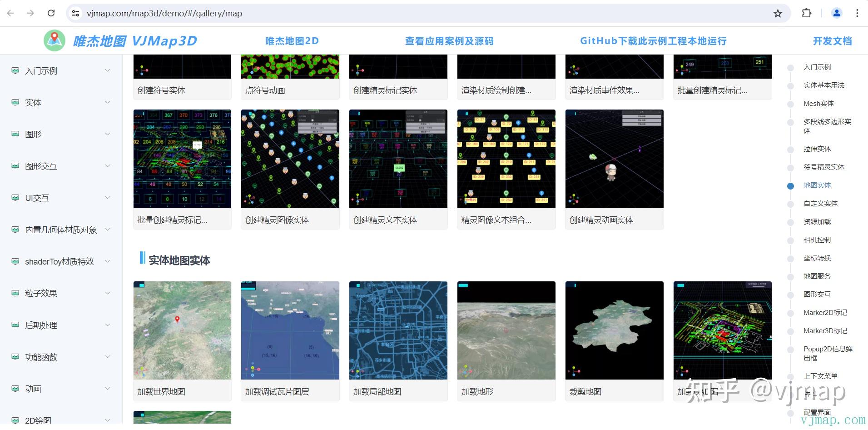Select the 入门示例 sidebar icon
This screenshot has height=430, width=868.
(15, 70)
